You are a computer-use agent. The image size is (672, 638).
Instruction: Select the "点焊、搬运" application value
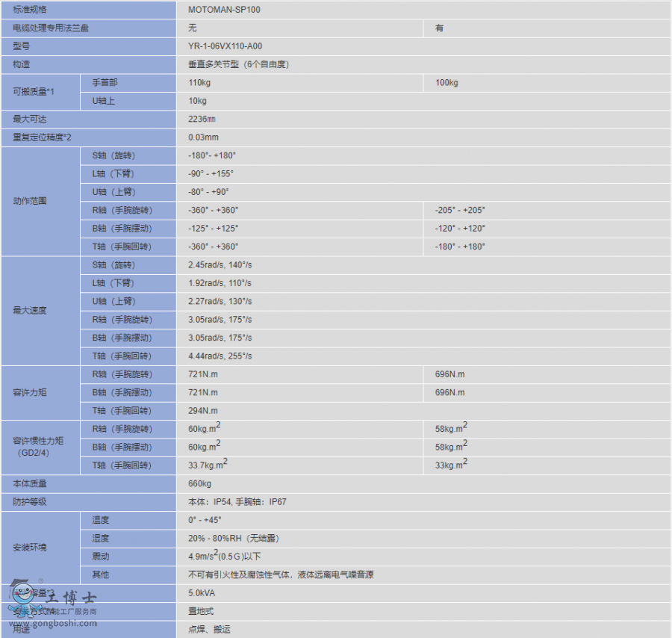point(210,629)
